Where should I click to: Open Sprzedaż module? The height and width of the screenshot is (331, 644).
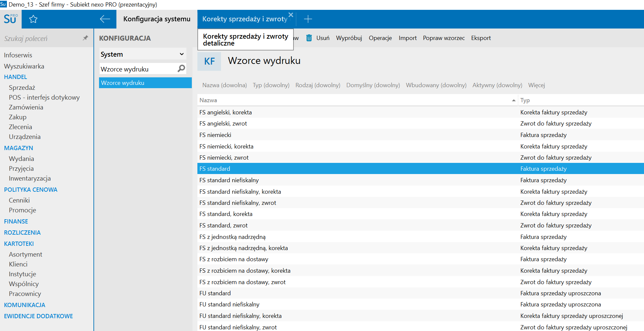22,88
